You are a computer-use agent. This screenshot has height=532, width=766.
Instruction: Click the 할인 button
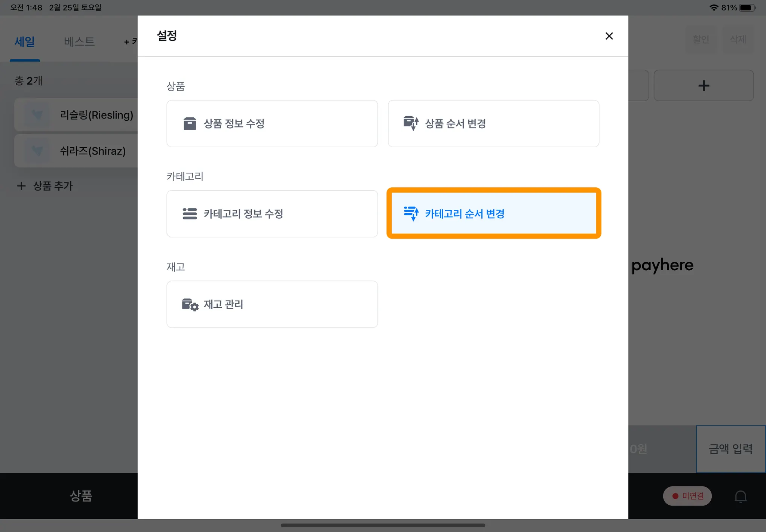coord(701,39)
